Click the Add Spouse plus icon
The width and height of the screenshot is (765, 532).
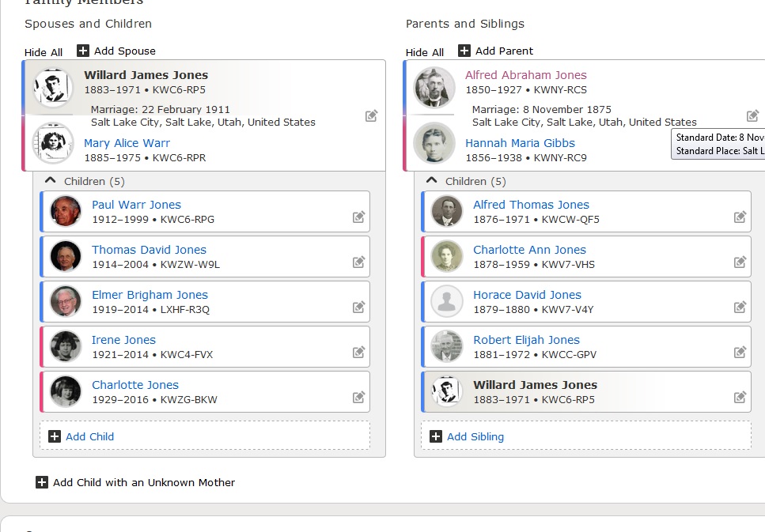click(83, 51)
